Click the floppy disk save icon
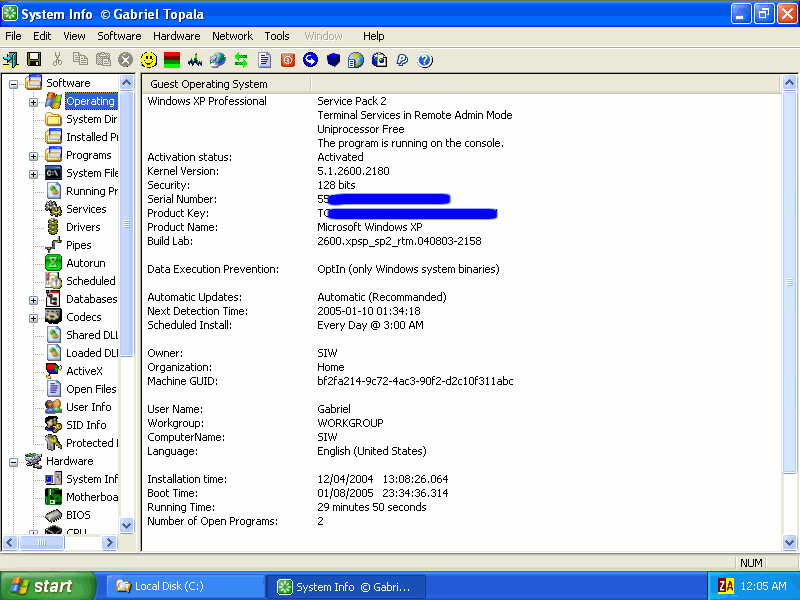The height and width of the screenshot is (600, 800). [x=34, y=60]
